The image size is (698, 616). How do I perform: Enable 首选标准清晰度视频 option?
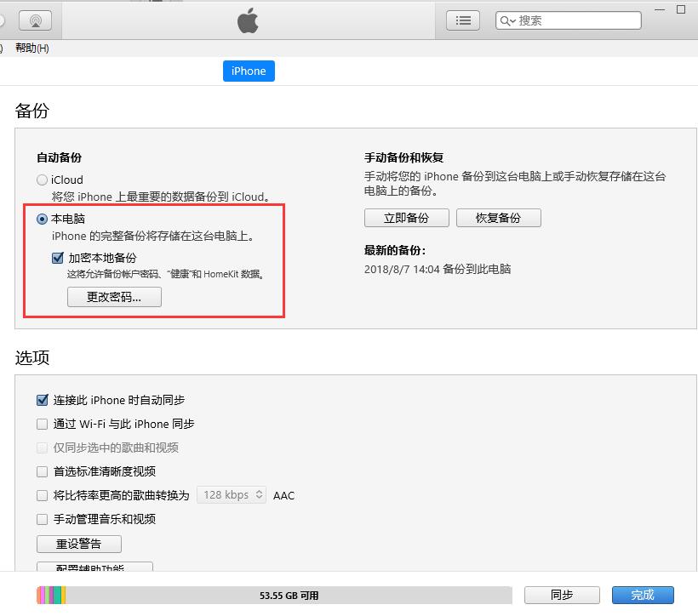42,471
